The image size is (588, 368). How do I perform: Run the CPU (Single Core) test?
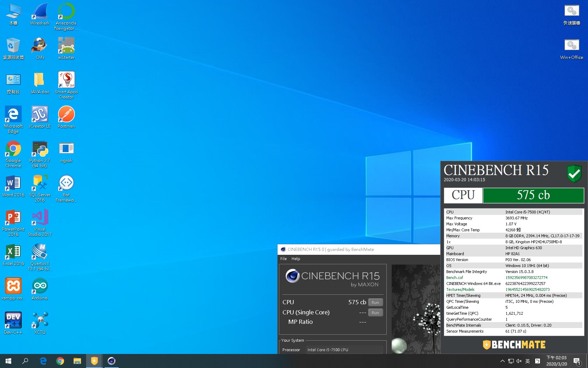375,313
